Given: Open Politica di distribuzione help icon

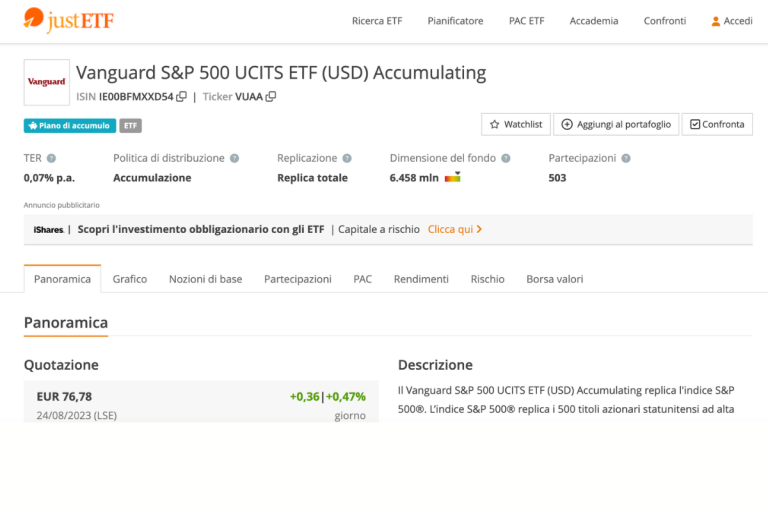Looking at the screenshot, I should click(234, 158).
